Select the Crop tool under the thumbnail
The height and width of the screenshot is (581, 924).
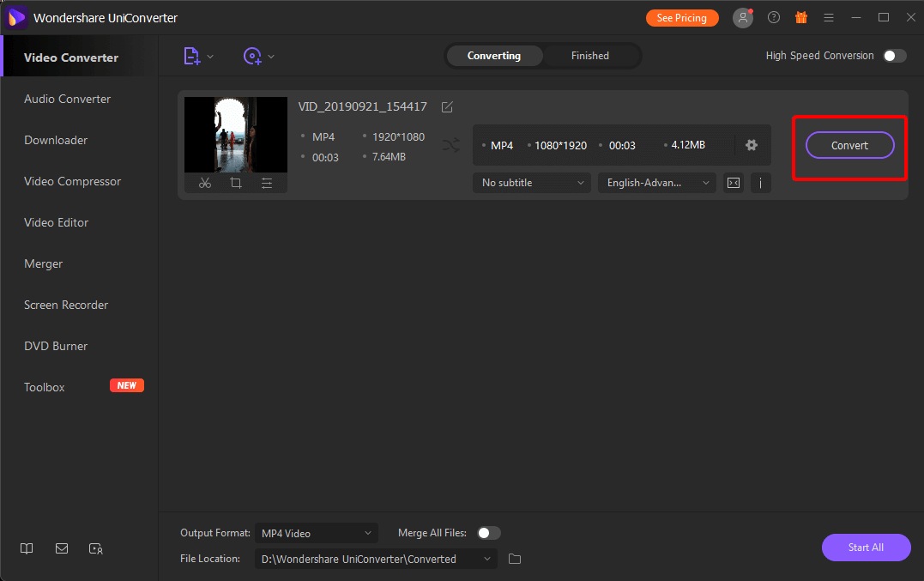pos(236,183)
